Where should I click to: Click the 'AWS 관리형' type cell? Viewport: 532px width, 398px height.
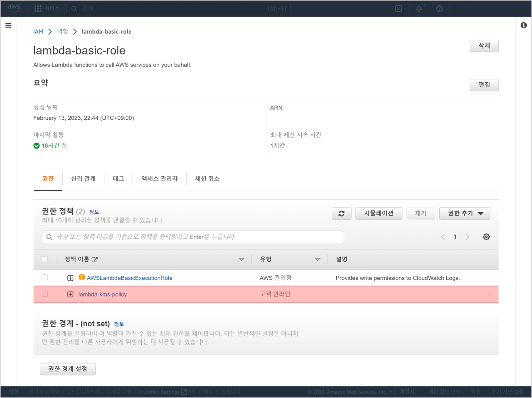tap(276, 278)
